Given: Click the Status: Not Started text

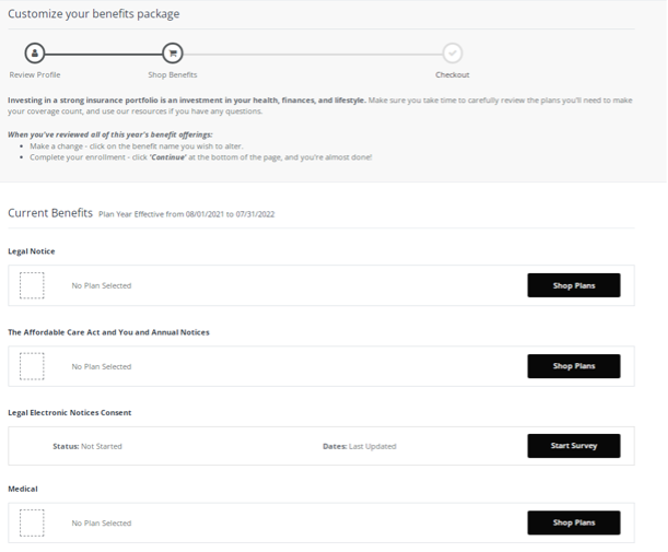Looking at the screenshot, I should tap(87, 446).
